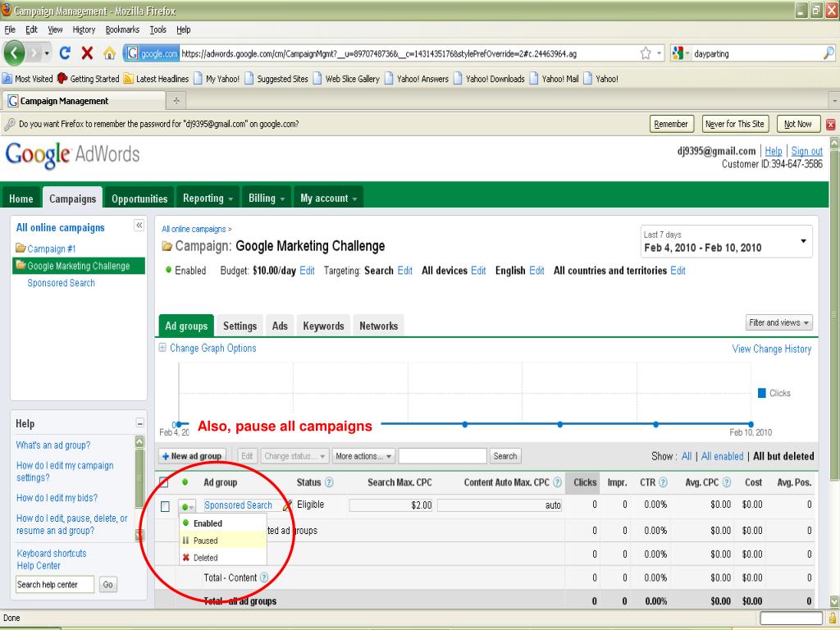Switch to the Keywords tab
This screenshot has height=630, width=840.
click(x=323, y=326)
